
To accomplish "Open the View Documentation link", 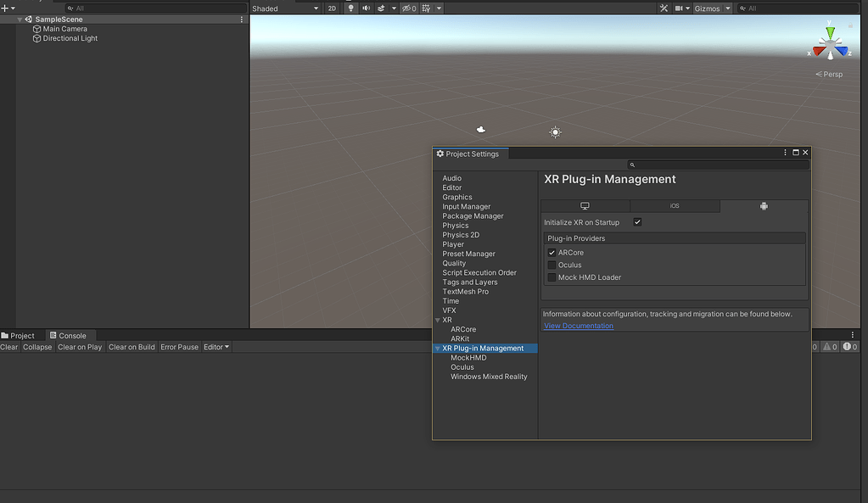I will coord(579,326).
